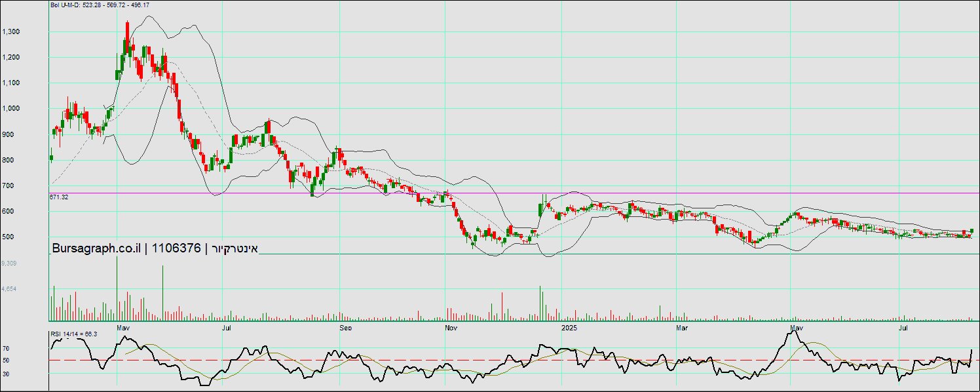Click the 800 price axis label
This screenshot has height=392, width=980.
pos(8,160)
